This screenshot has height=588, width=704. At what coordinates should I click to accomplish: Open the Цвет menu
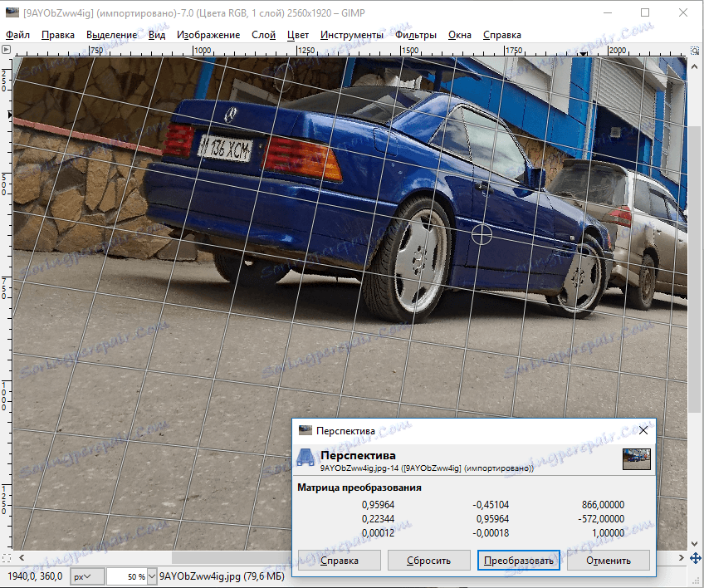point(298,35)
